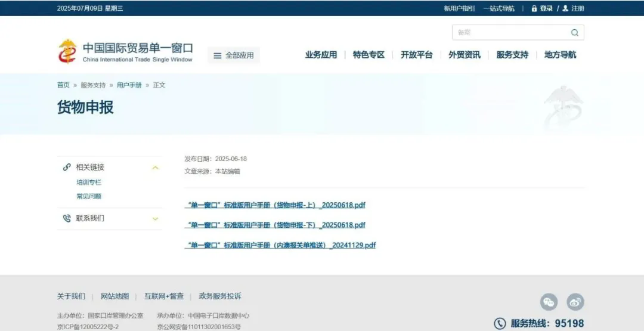The image size is (644, 331).
Task: Click the 相关链接 link icon in sidebar
Action: [x=67, y=168]
